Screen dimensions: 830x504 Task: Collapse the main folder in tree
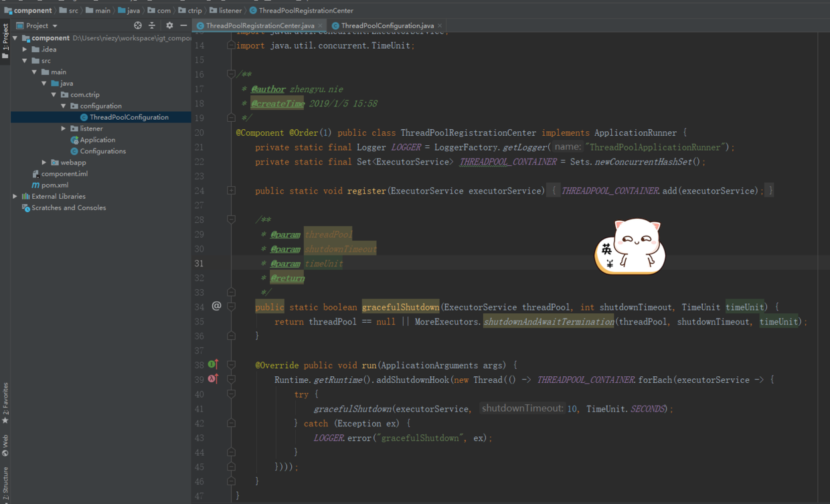pos(34,72)
